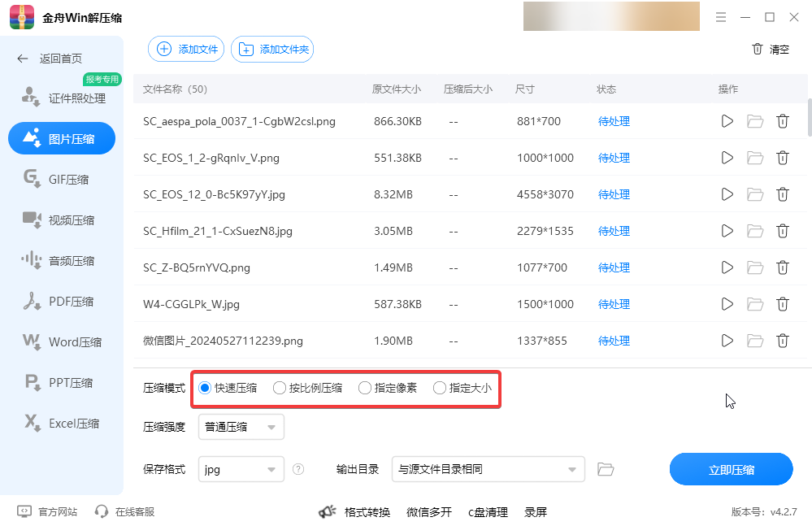
Task: Click 立即压缩 button
Action: (x=732, y=469)
